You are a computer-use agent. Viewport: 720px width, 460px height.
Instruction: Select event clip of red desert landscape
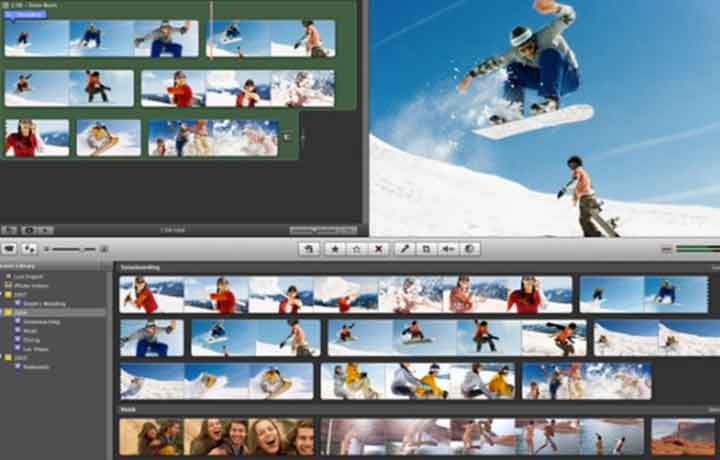click(683, 437)
